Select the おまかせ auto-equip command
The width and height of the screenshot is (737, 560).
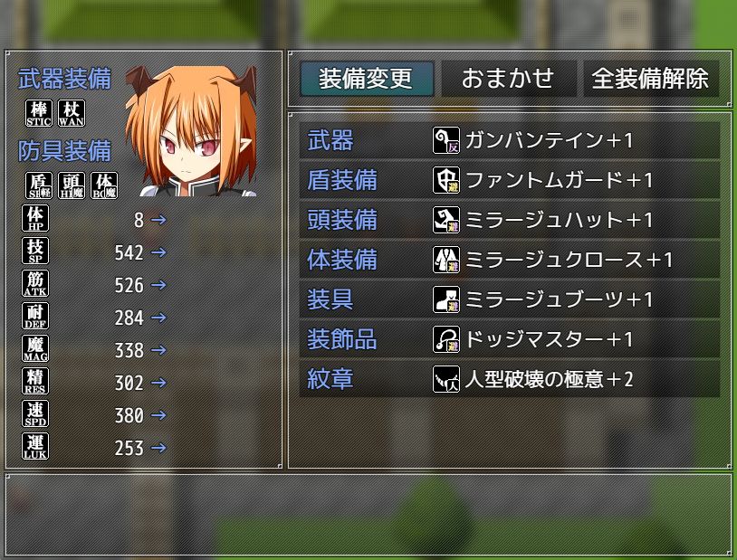coord(509,79)
